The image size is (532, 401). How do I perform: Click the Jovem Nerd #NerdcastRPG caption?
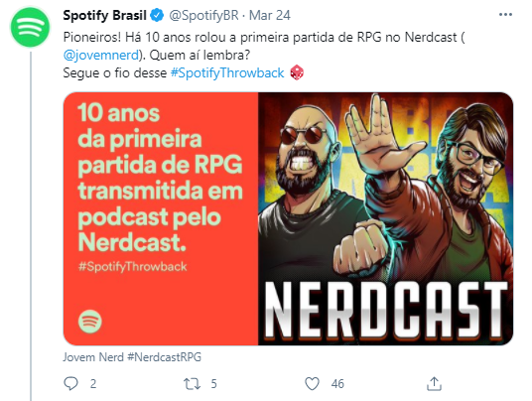pyautogui.click(x=132, y=357)
